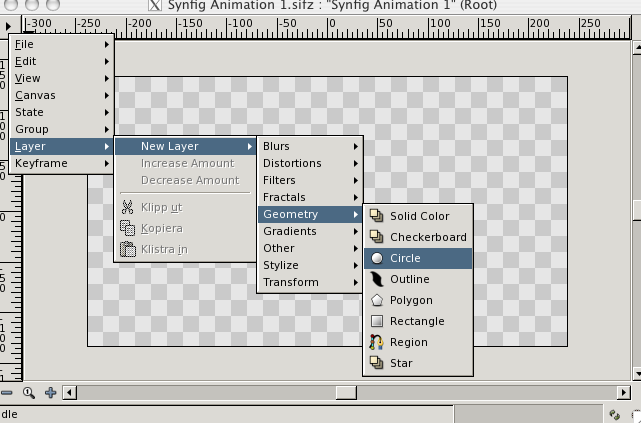Click the Klipp ut label

click(161, 208)
